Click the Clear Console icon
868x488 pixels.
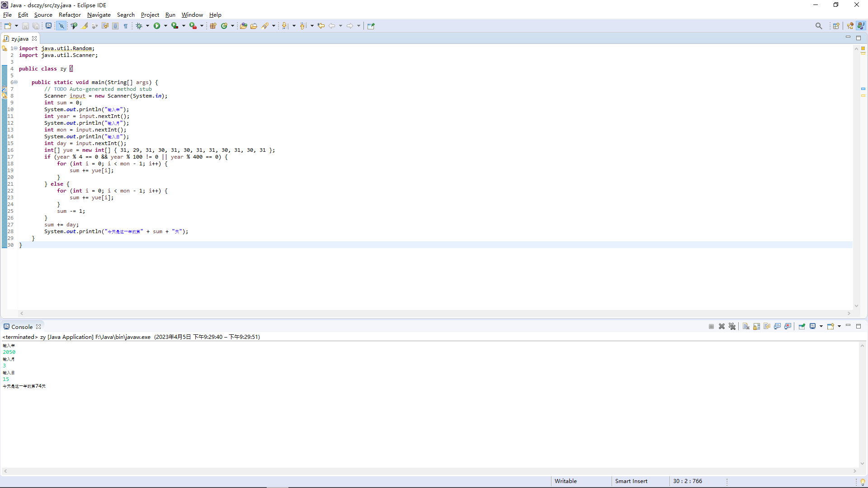pos(746,326)
